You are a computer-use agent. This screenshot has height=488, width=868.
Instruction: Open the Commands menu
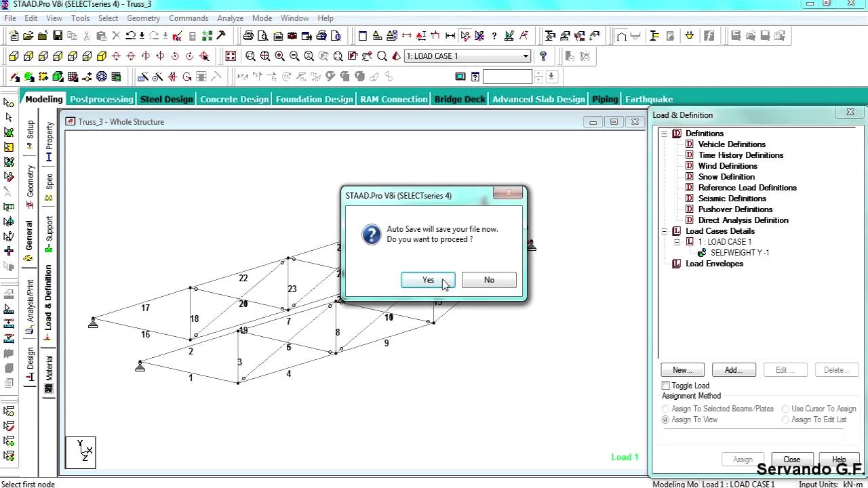189,18
